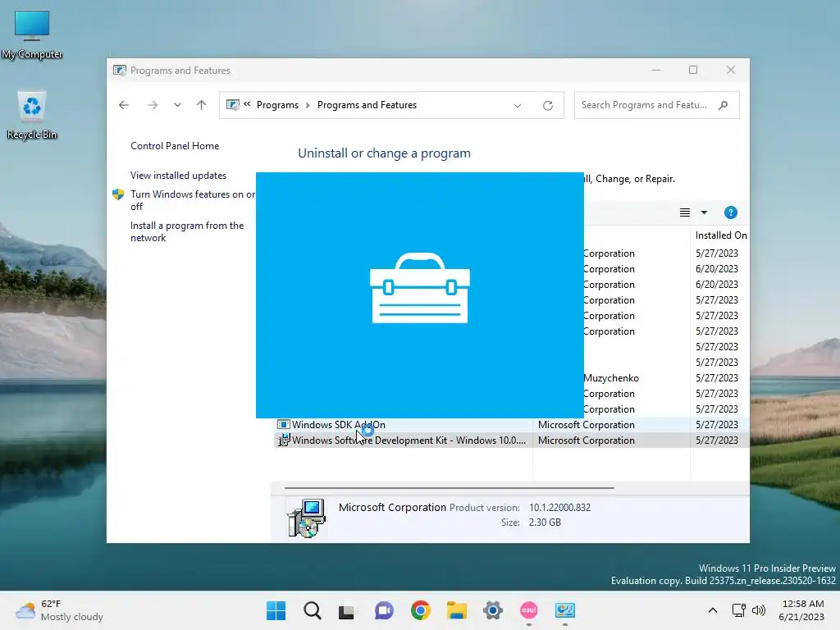The image size is (840, 630).
Task: Open the volume speaker icon in tray
Action: pyautogui.click(x=759, y=610)
